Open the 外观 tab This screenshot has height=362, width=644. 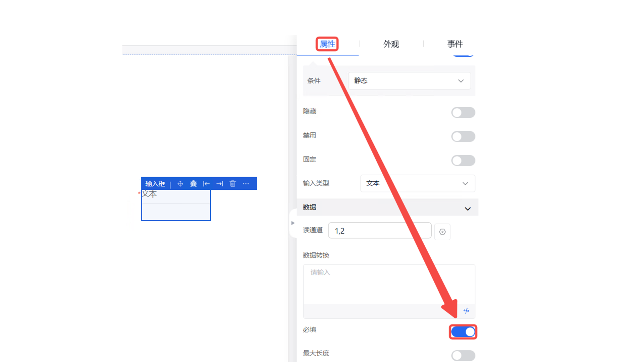[391, 44]
